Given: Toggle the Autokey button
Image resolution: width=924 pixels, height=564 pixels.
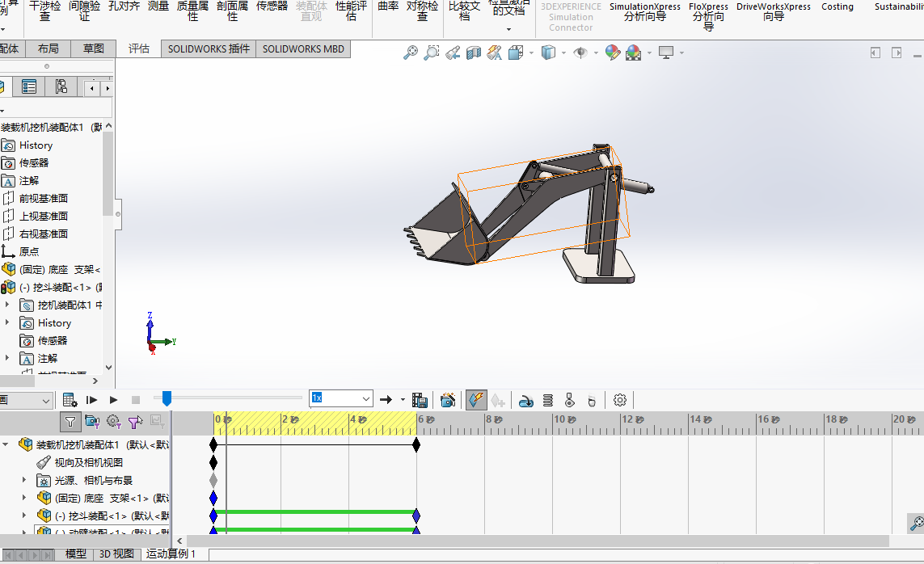Looking at the screenshot, I should (x=475, y=399).
